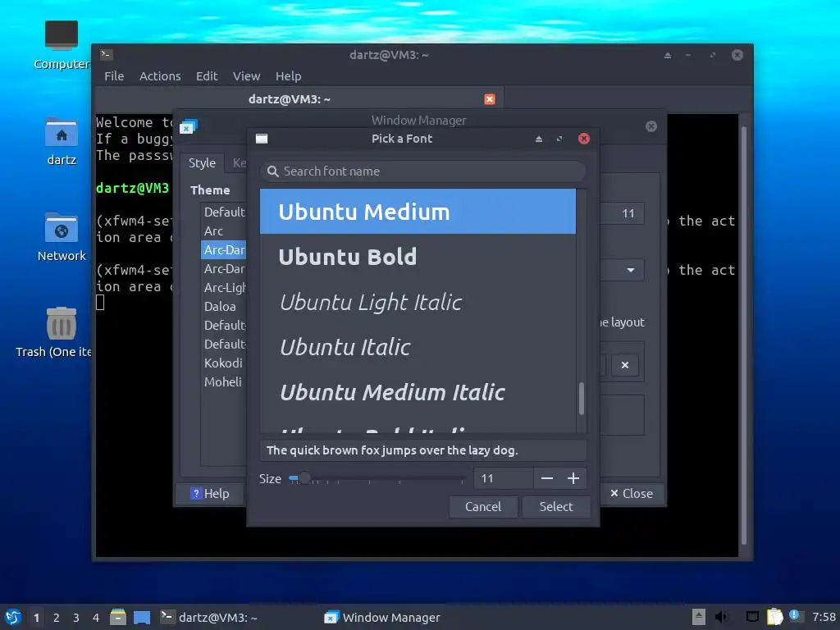
Task: Click the title font button showing 11
Action: tap(622, 213)
